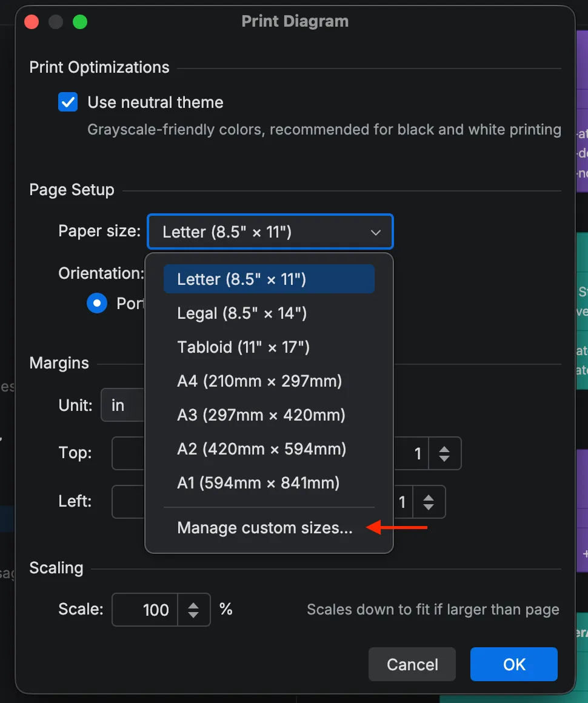588x703 pixels.
Task: Toggle the Use neutral theme checkbox
Action: [68, 102]
